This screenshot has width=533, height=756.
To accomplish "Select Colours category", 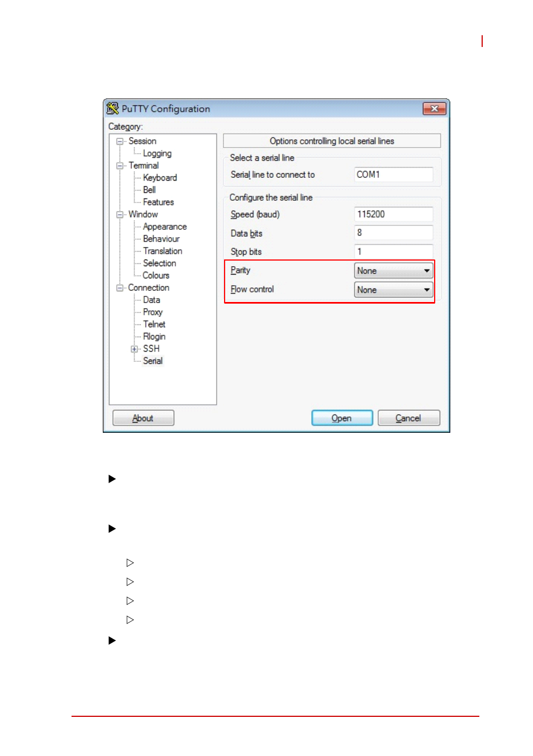I will click(156, 276).
